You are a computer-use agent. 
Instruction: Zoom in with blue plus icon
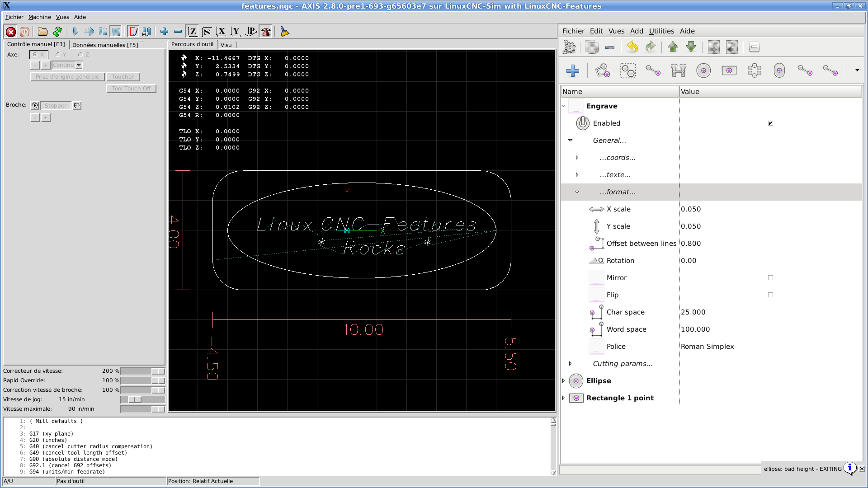tap(164, 32)
